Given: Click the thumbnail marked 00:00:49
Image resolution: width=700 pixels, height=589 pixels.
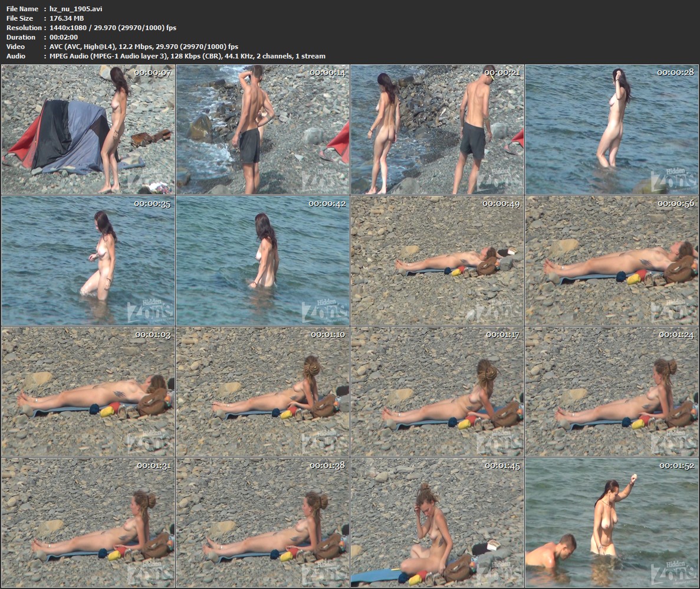Looking at the screenshot, I should click(437, 261).
